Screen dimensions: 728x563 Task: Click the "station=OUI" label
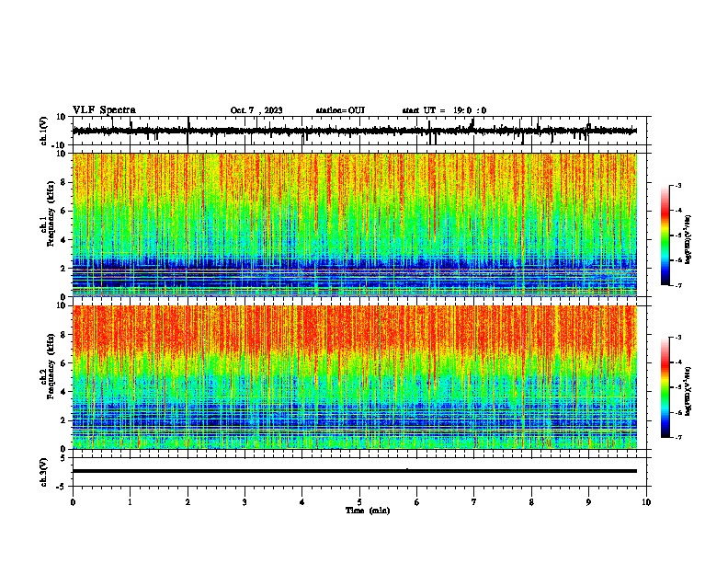pyautogui.click(x=340, y=110)
